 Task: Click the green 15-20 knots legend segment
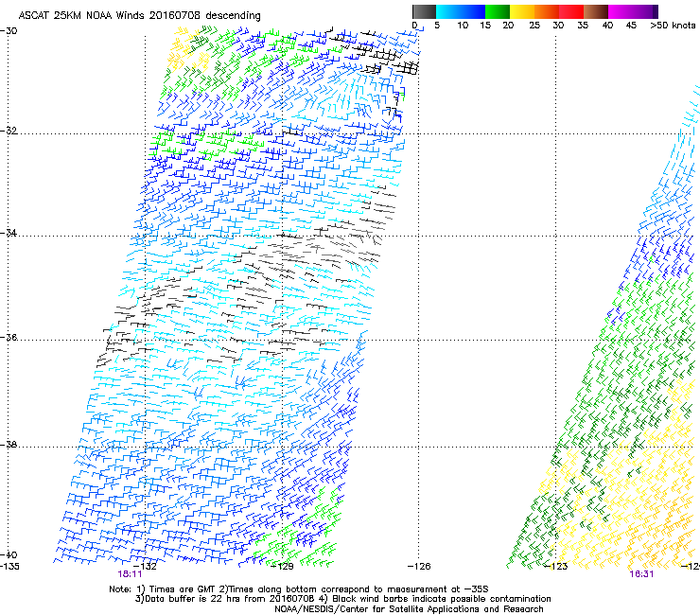coord(498,11)
